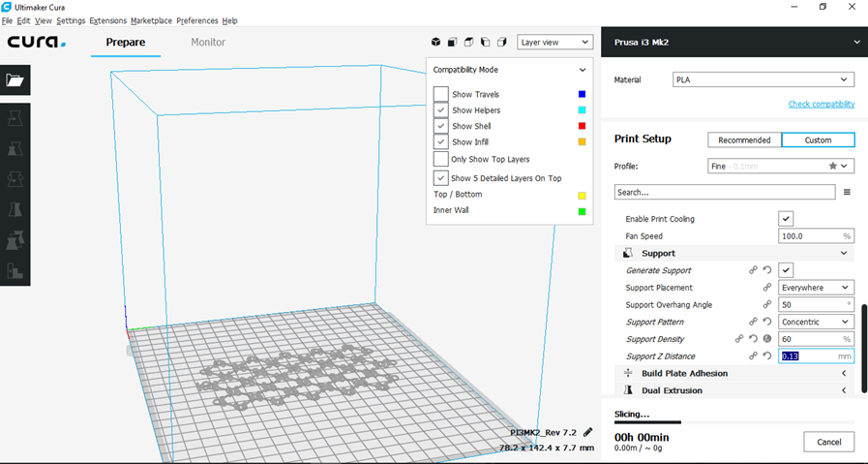Viewport: 868px width, 464px height.
Task: Click the function icon beside Support Density
Action: tap(767, 339)
